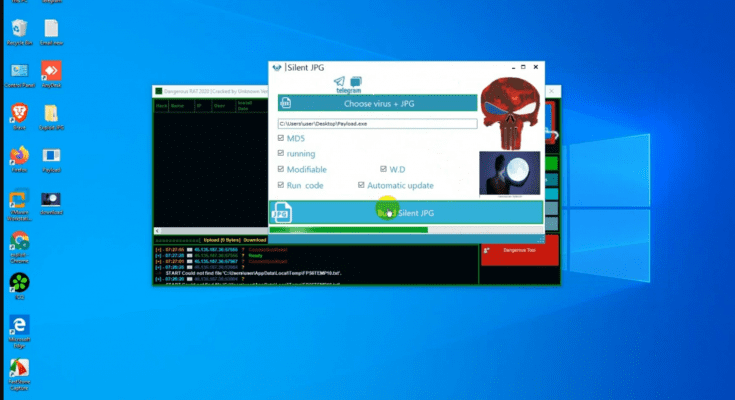This screenshot has height=400, width=735.
Task: Select the Upload [0 Bytes] tab
Action: tap(220, 240)
